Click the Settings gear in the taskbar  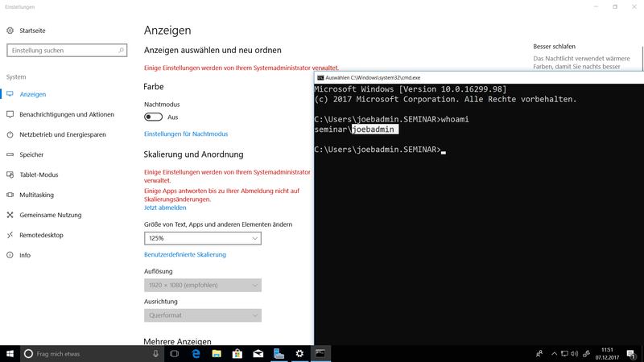[299, 353]
